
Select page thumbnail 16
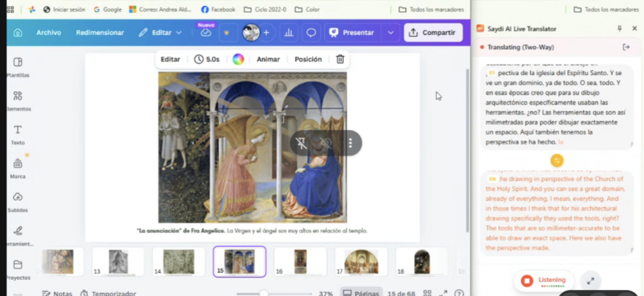(x=300, y=262)
